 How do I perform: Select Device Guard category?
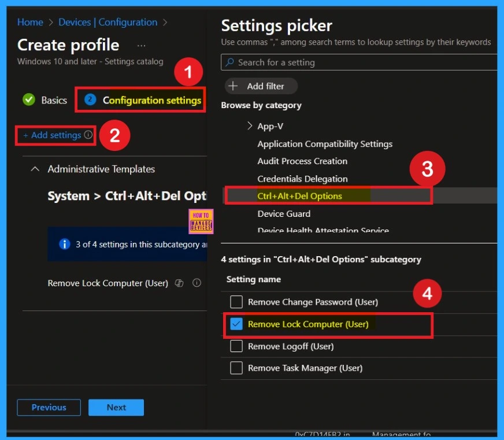(284, 213)
